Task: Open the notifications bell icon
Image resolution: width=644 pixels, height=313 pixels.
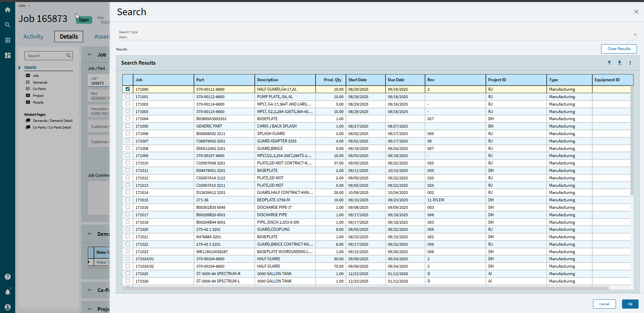Action: pyautogui.click(x=7, y=292)
